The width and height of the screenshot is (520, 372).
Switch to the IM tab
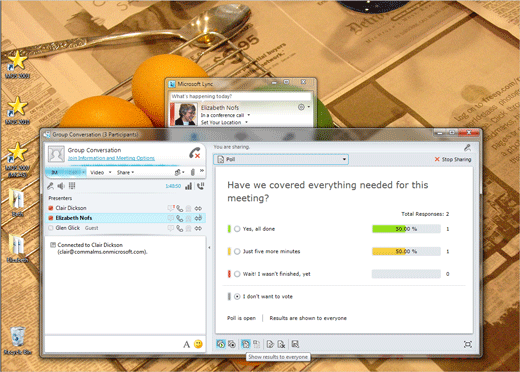coord(55,172)
